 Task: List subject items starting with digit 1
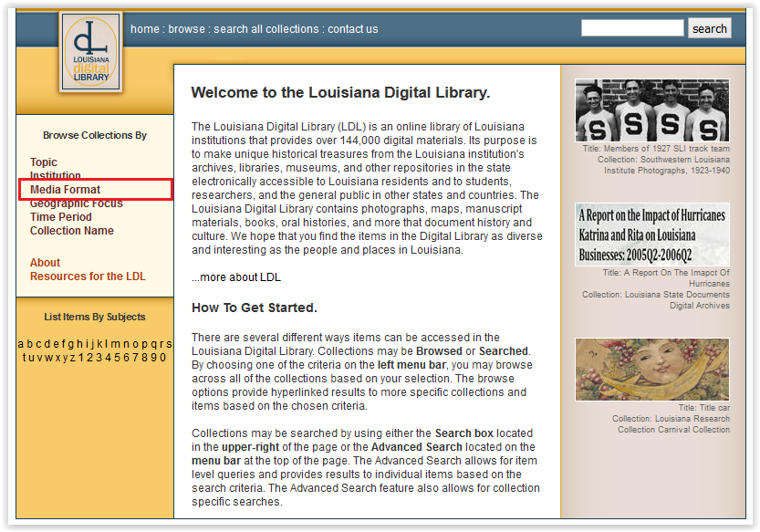[x=81, y=358]
